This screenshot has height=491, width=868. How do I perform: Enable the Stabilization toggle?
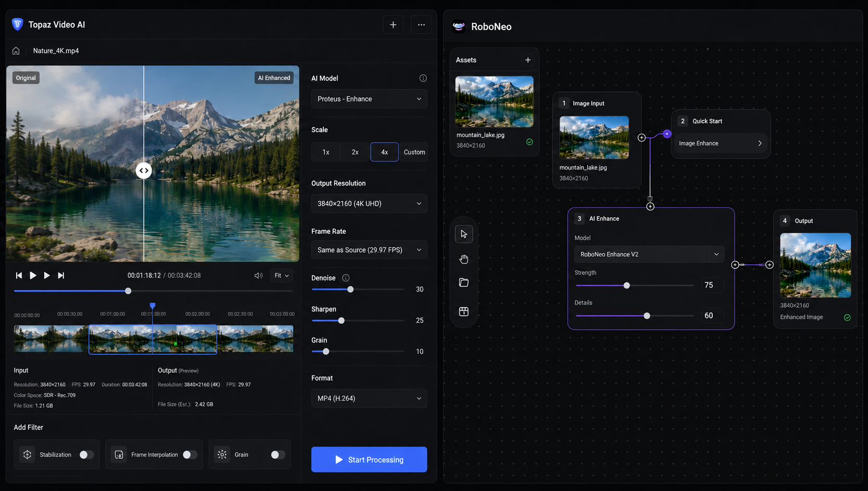[86, 455]
